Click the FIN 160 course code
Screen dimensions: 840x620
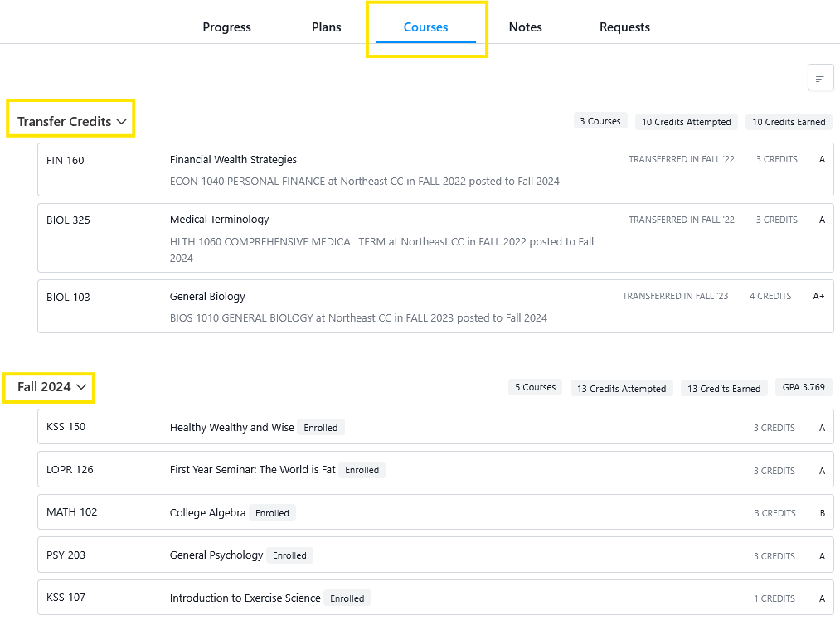coord(66,160)
